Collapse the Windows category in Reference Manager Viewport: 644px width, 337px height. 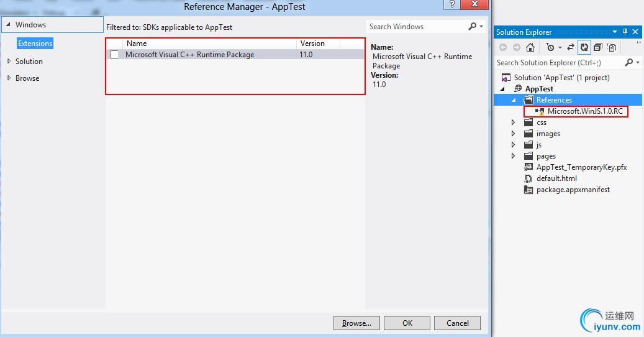click(8, 25)
